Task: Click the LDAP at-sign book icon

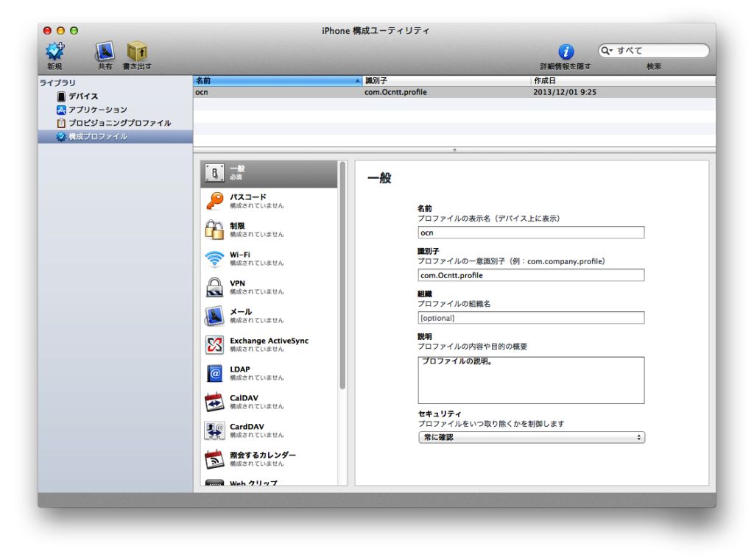Action: pyautogui.click(x=214, y=374)
